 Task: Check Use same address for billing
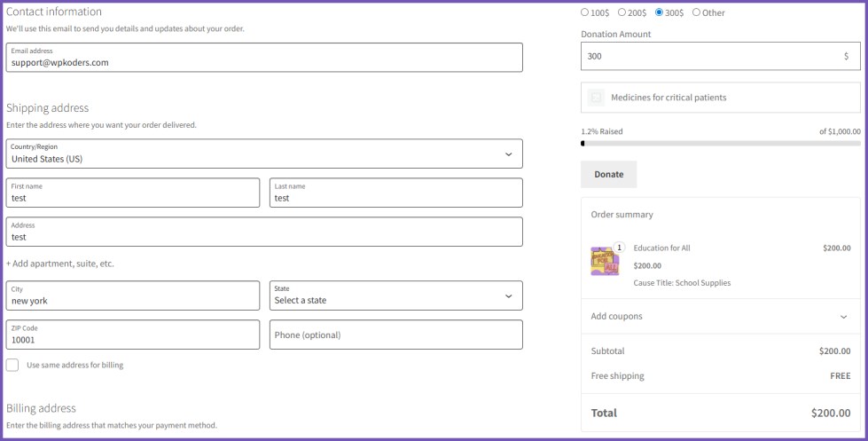[12, 365]
